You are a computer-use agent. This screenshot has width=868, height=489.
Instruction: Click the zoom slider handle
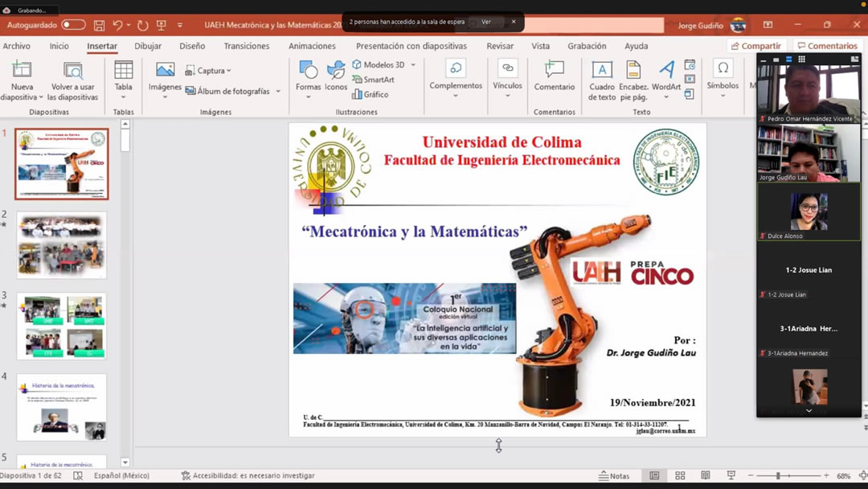click(x=778, y=475)
